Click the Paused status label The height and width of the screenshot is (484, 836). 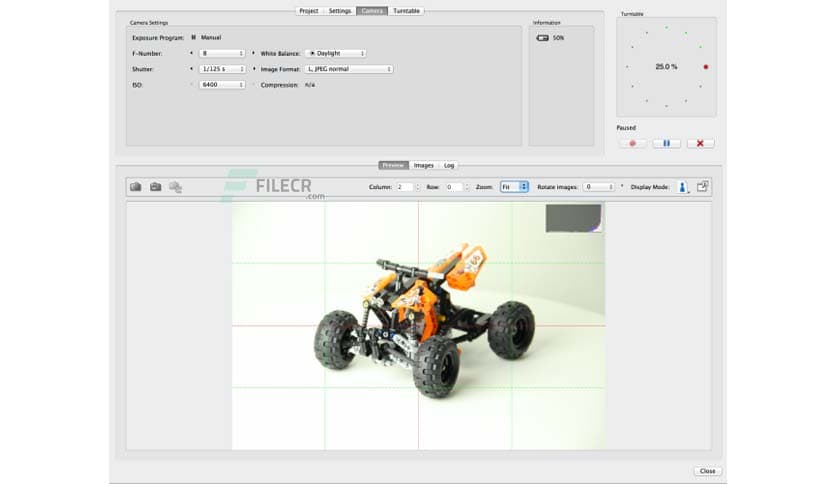(626, 128)
